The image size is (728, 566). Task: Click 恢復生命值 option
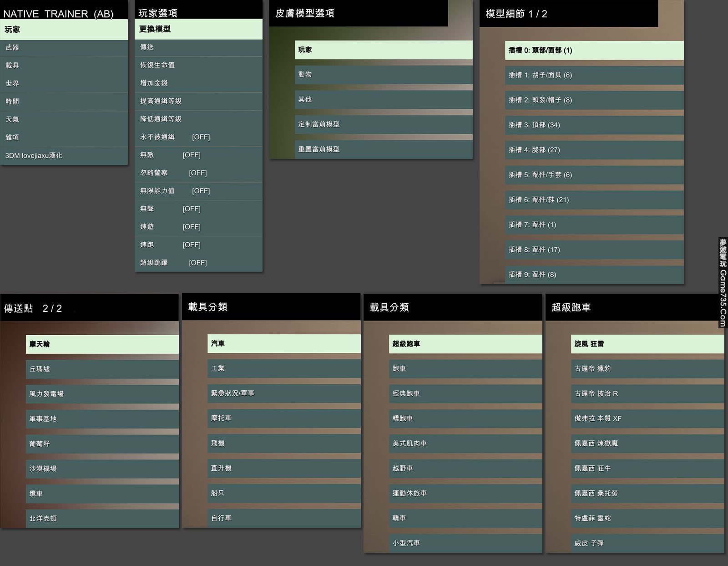pos(198,65)
